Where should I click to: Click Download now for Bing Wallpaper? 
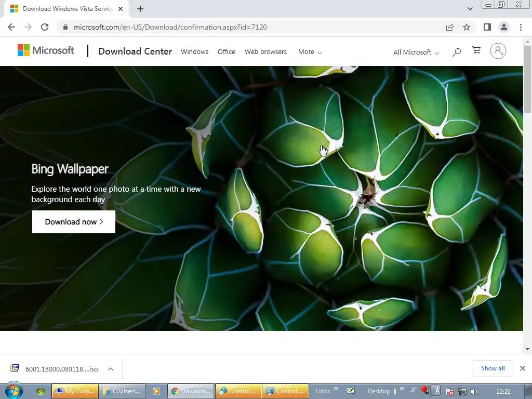74,222
